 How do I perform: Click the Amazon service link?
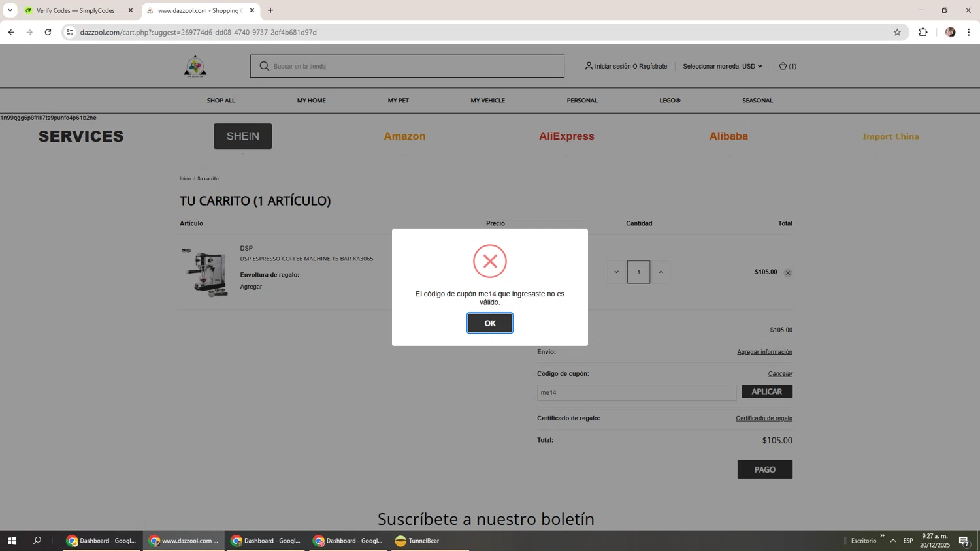pos(404,136)
